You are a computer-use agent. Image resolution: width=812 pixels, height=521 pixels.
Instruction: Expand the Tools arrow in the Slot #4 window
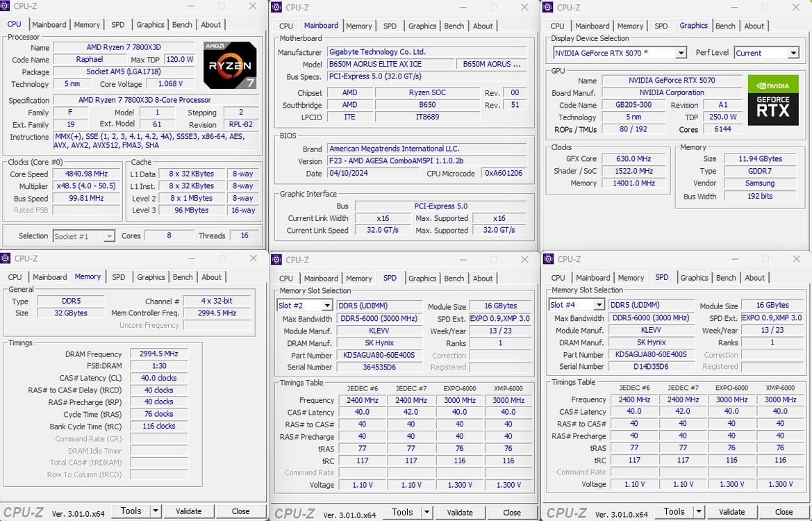tap(699, 512)
